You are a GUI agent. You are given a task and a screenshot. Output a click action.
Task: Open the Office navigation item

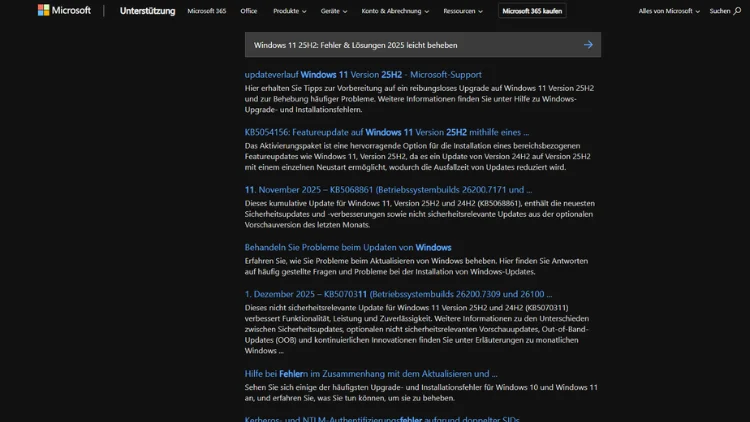coord(248,11)
